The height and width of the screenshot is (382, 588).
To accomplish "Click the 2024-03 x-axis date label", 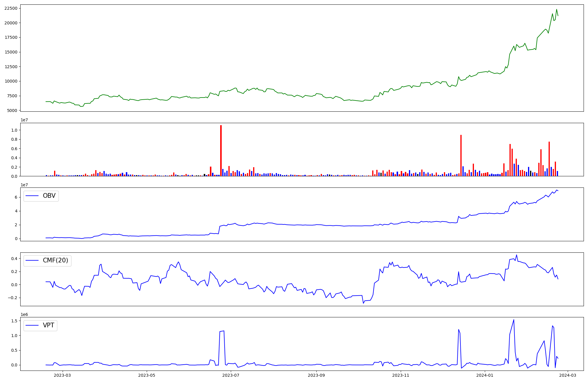I will click(567, 375).
